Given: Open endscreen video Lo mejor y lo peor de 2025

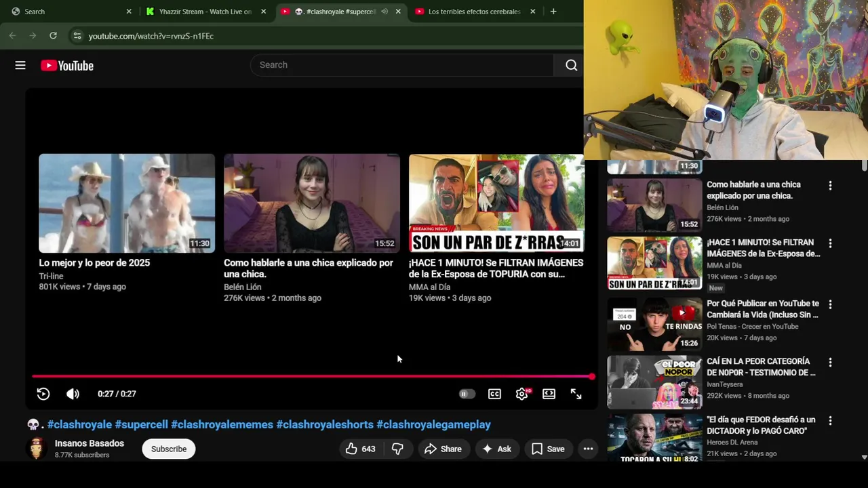Looking at the screenshot, I should pyautogui.click(x=127, y=203).
